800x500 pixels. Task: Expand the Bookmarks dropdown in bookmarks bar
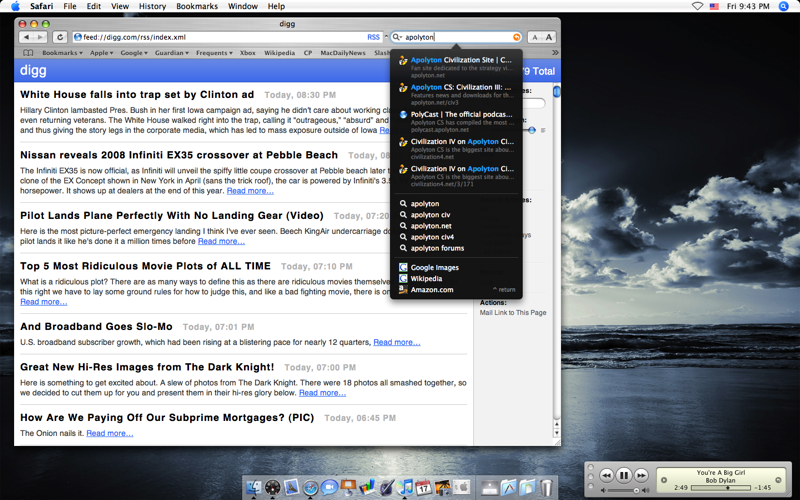pyautogui.click(x=62, y=53)
